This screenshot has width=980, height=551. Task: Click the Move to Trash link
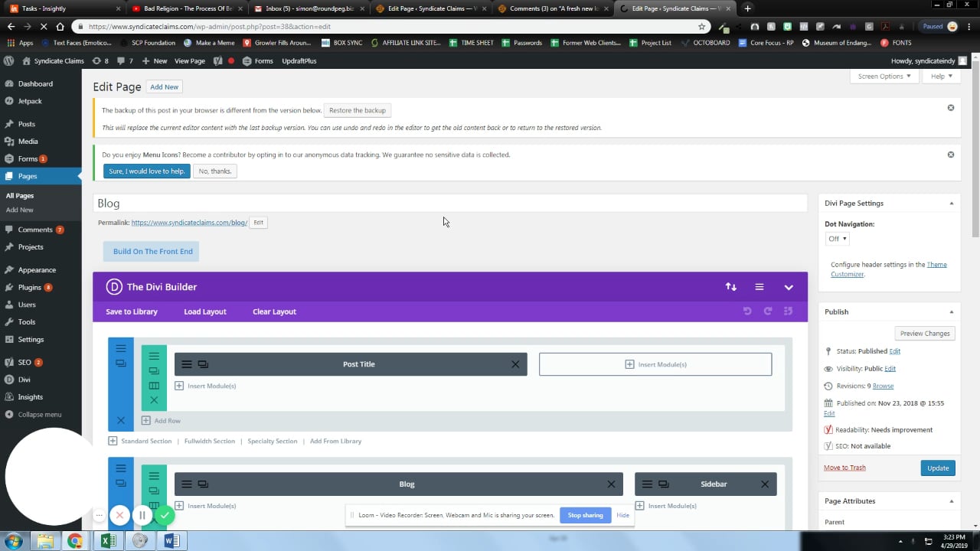pos(844,468)
